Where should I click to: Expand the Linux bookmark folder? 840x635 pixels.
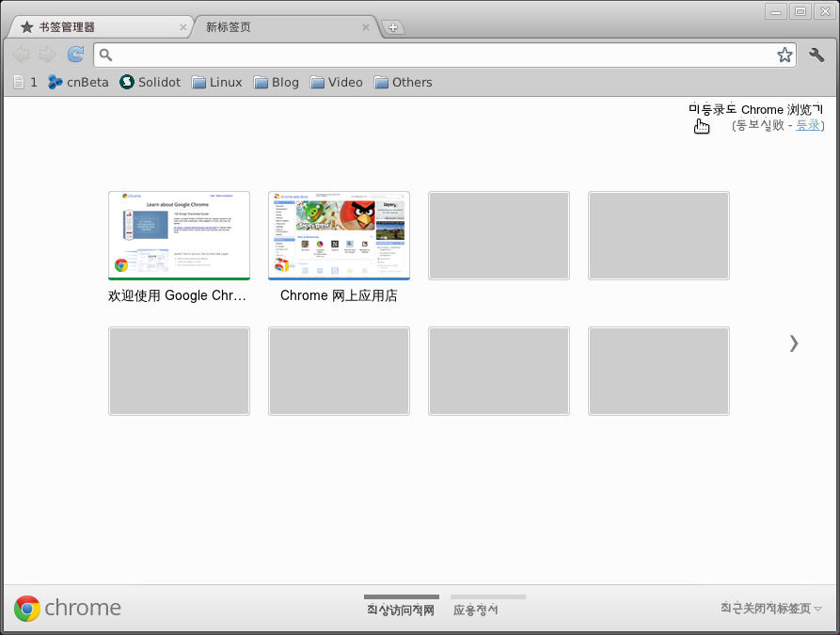tap(217, 82)
